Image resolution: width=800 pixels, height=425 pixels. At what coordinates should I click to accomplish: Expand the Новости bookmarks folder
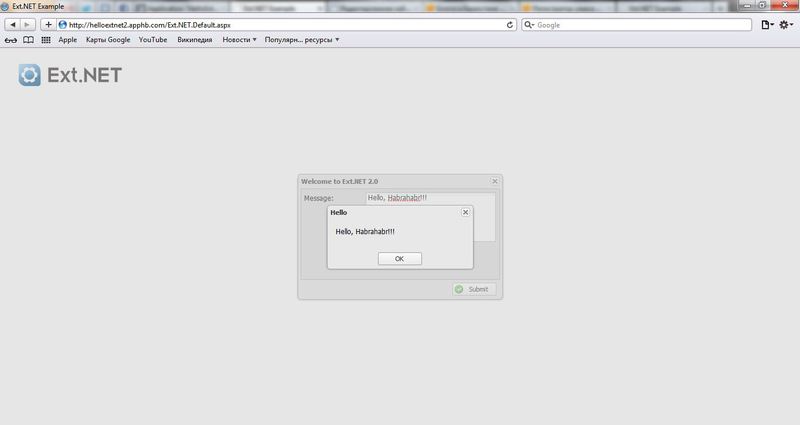click(x=239, y=40)
